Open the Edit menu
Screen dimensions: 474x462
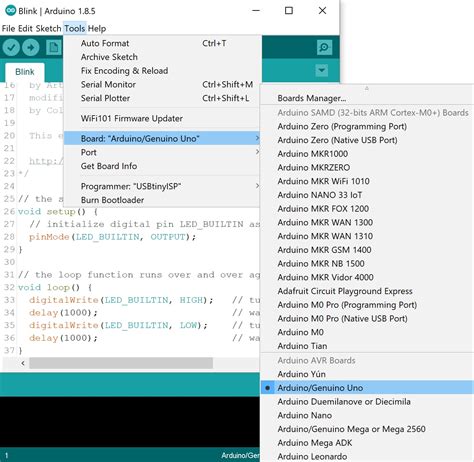[x=25, y=28]
